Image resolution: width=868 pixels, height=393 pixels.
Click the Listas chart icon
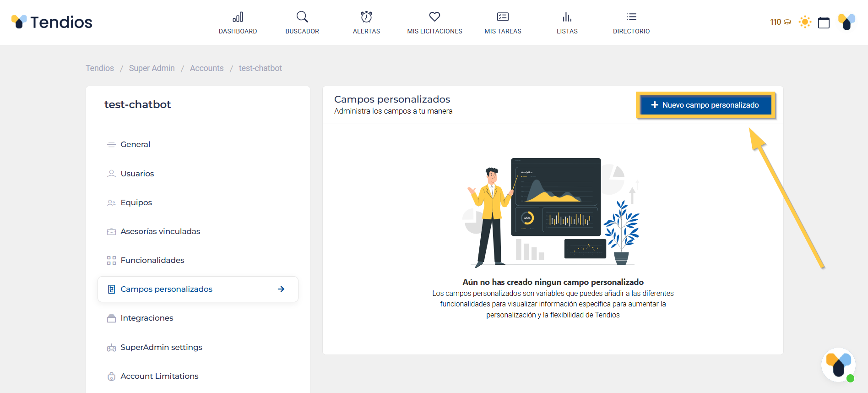tap(567, 17)
